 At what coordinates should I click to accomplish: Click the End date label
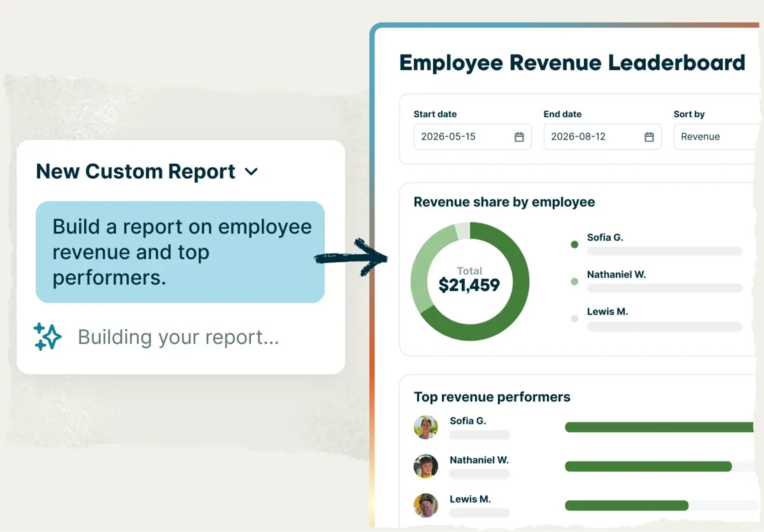tap(562, 114)
